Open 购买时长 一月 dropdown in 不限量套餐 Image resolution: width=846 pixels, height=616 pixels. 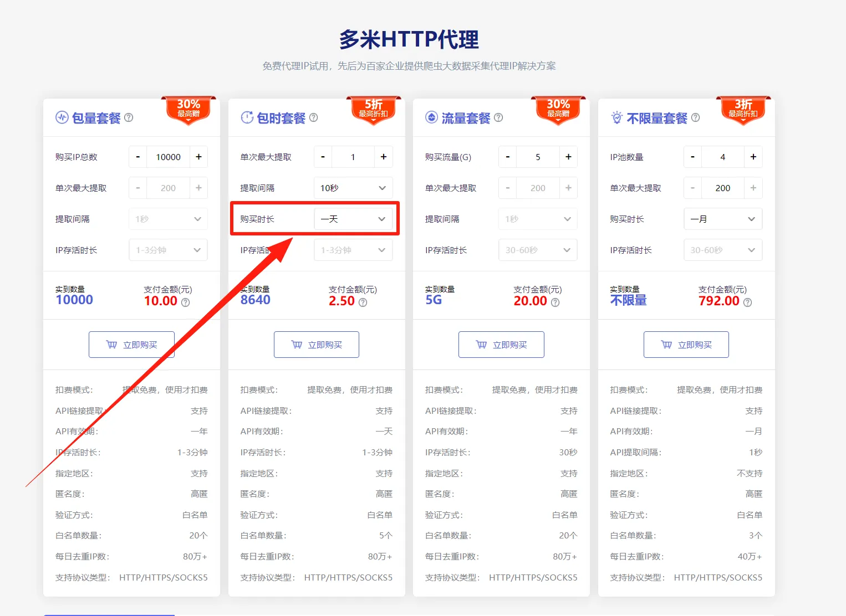[723, 219]
